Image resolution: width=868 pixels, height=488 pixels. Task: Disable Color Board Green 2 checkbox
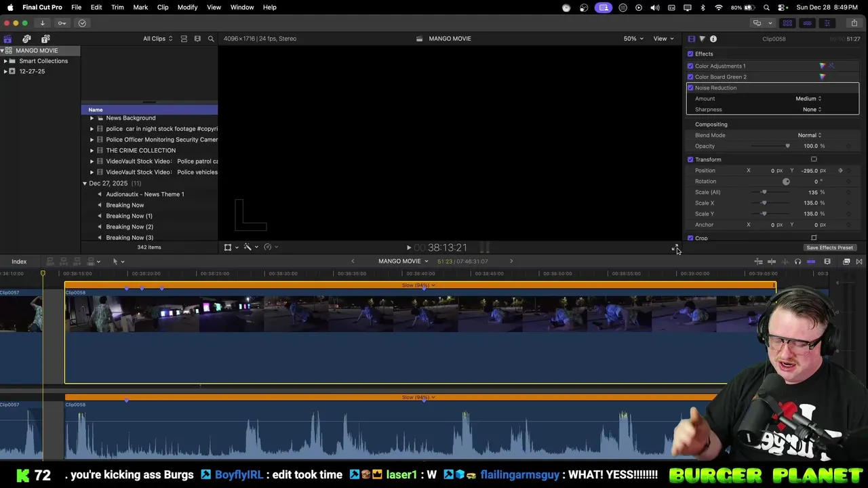tap(690, 77)
